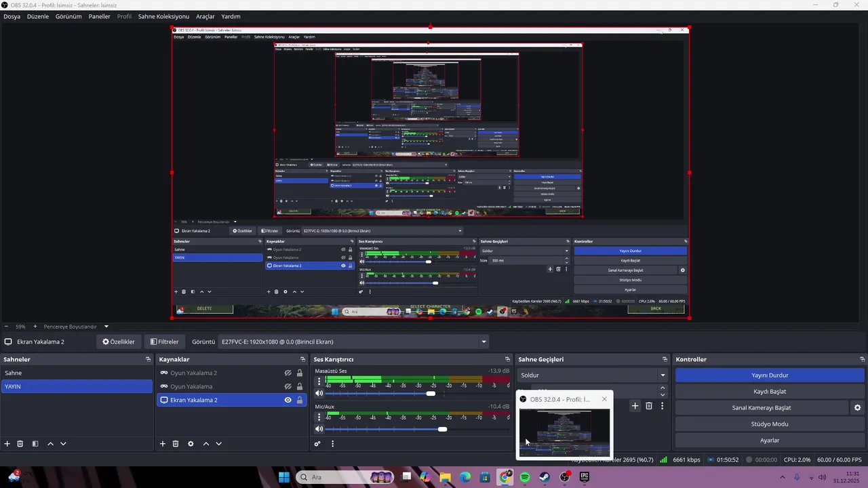
Task: Click Yayını Durdur button
Action: point(770,375)
